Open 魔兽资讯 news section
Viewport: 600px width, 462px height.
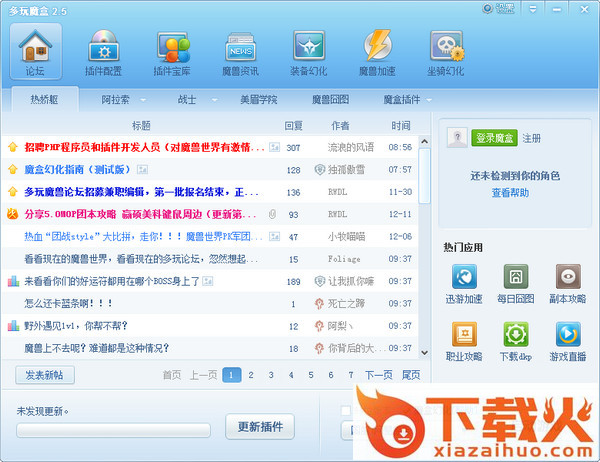click(240, 51)
